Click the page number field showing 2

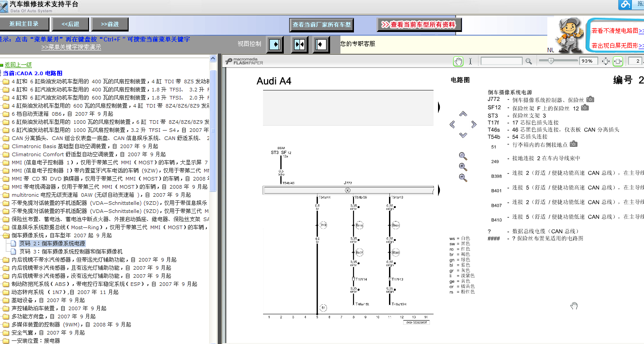tap(635, 61)
